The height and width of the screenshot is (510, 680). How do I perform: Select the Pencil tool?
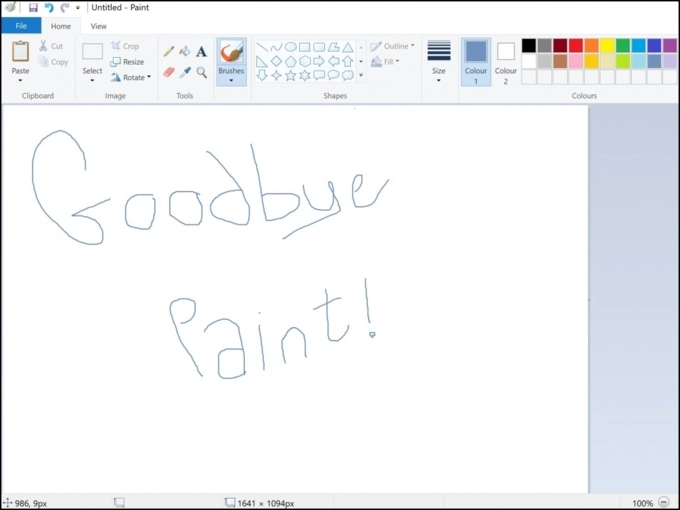coord(169,52)
